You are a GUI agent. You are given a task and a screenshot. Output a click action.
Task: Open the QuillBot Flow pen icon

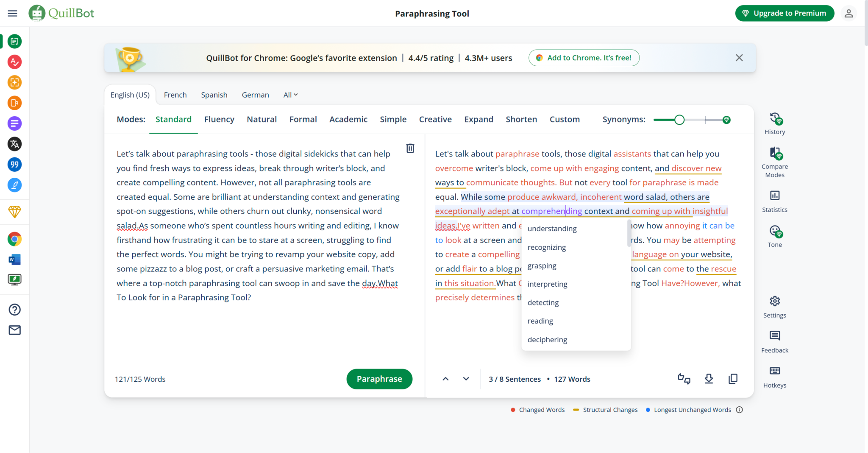[15, 185]
